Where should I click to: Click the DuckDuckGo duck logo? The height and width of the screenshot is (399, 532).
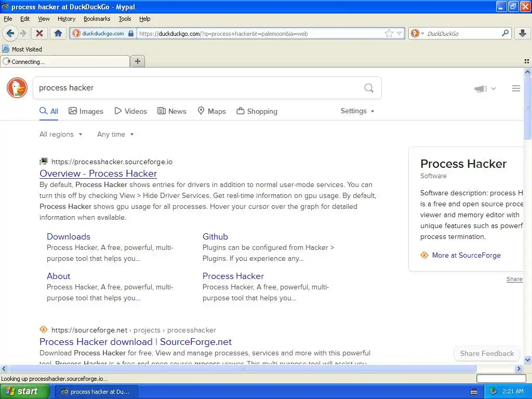[17, 87]
